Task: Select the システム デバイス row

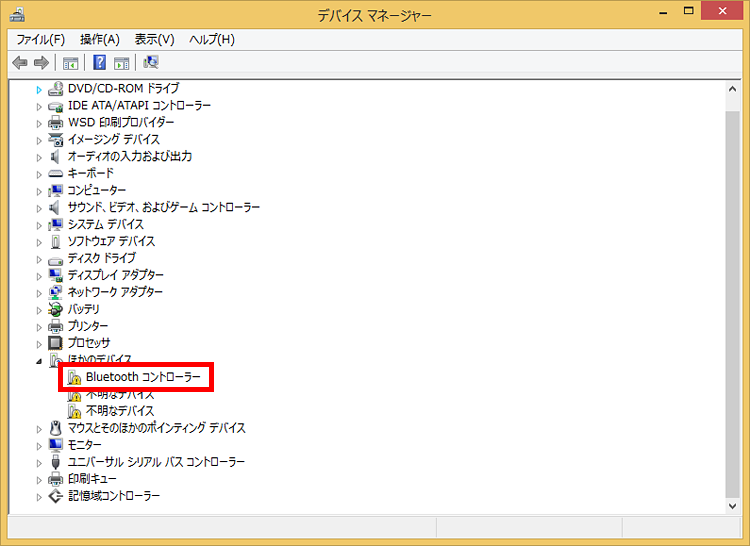Action: (x=106, y=224)
